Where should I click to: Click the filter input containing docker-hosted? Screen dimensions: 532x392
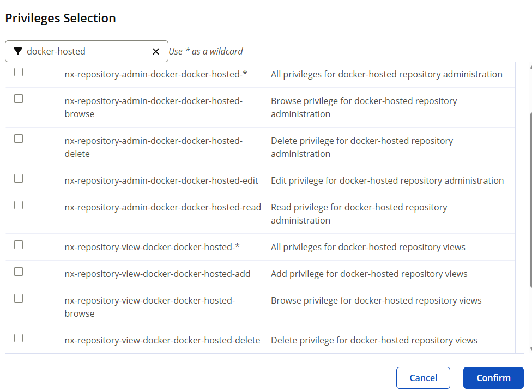(x=87, y=51)
